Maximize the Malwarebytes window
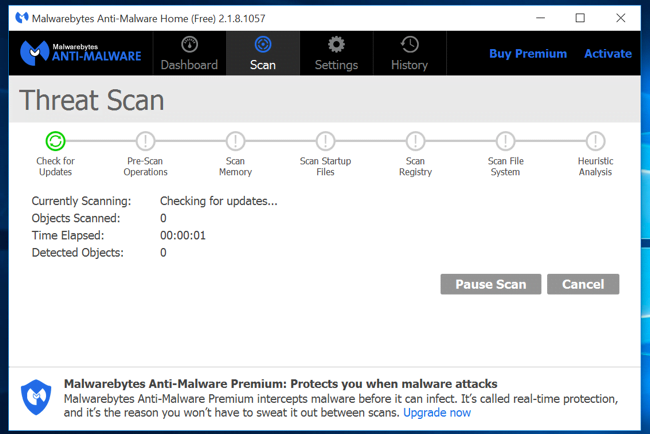The height and width of the screenshot is (434, 650). (580, 17)
